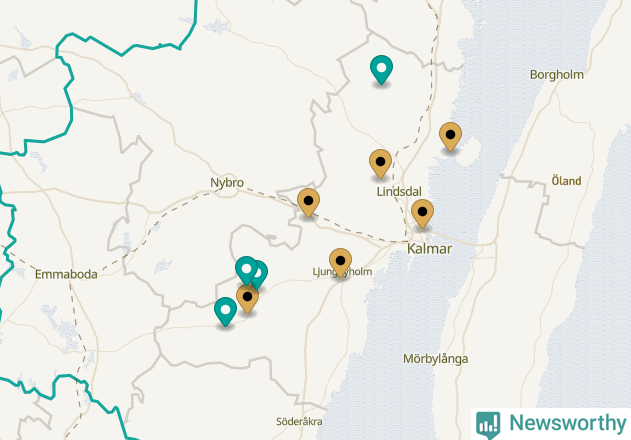This screenshot has height=440, width=631.
Task: Click the teal marker north of Lindsdal
Action: [x=381, y=70]
